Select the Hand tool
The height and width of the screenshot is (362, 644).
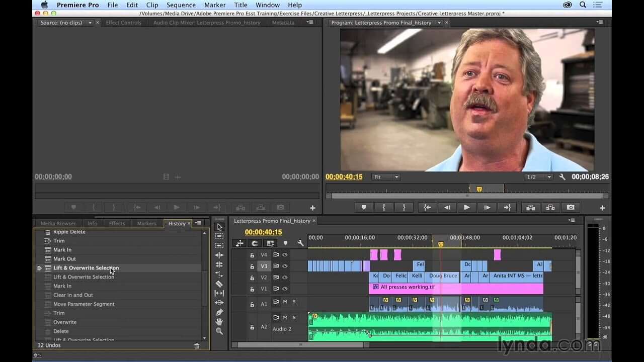point(219,322)
